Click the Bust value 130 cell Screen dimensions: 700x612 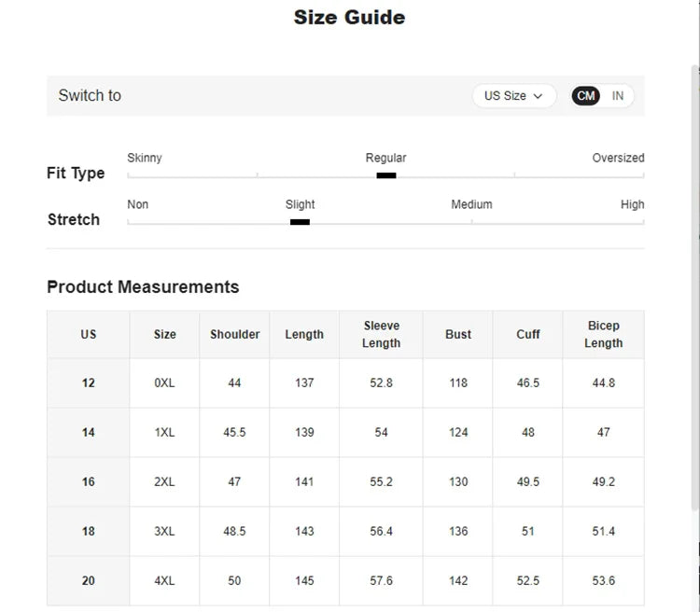click(x=458, y=482)
